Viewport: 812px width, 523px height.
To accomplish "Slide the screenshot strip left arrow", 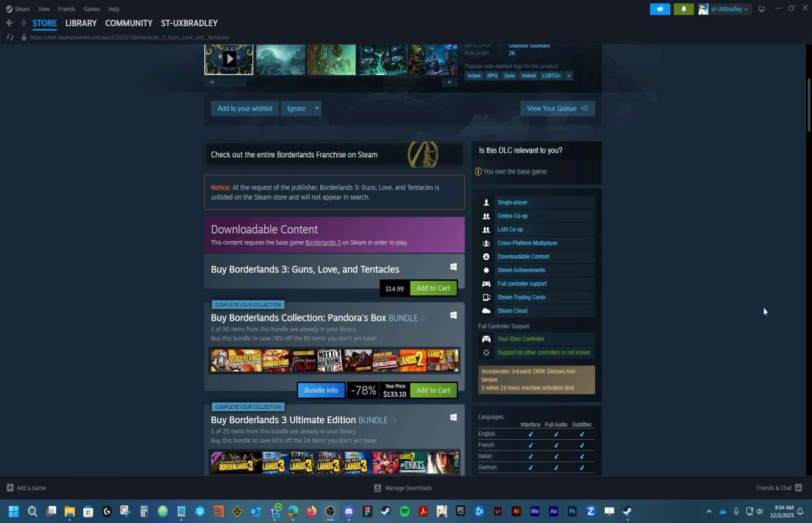I will click(212, 82).
